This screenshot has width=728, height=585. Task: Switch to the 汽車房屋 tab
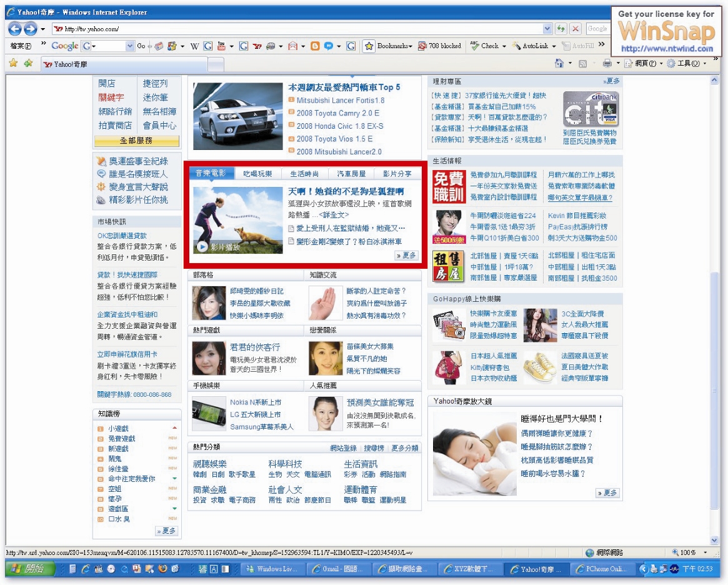[351, 174]
